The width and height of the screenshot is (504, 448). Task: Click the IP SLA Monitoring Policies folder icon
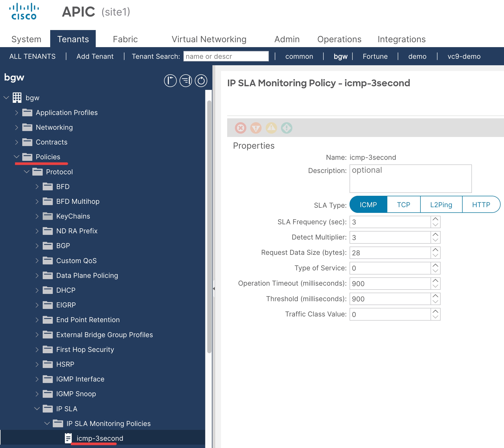tap(58, 424)
